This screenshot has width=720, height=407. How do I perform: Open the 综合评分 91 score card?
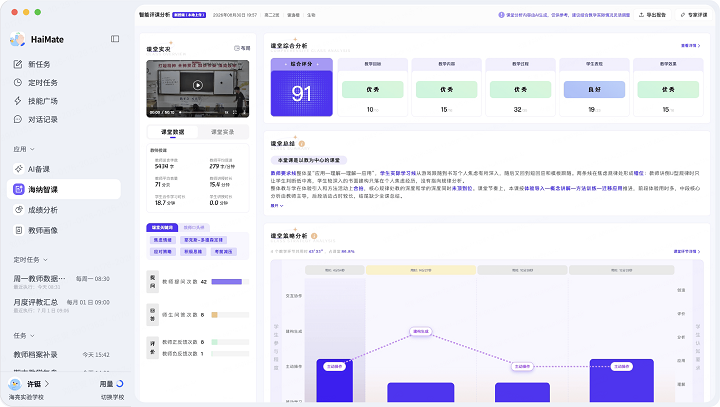point(301,87)
